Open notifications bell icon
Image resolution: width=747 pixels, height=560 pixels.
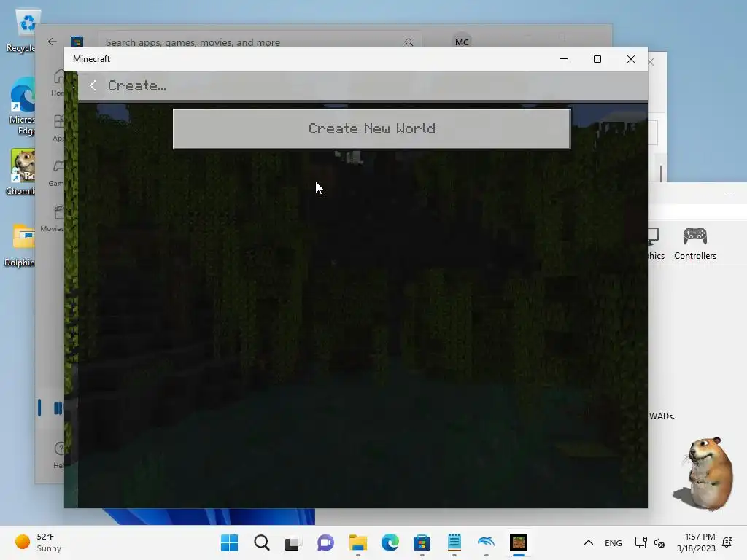(x=727, y=542)
